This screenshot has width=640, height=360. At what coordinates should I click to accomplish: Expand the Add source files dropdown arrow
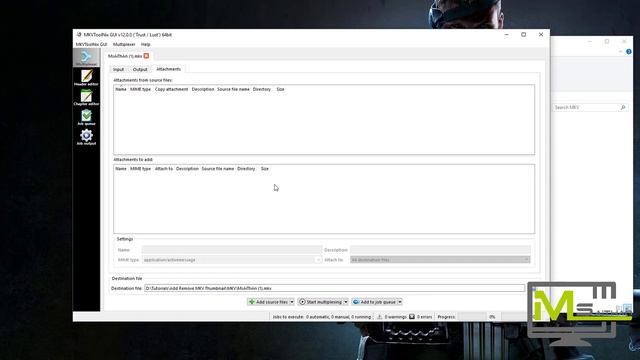(292, 302)
